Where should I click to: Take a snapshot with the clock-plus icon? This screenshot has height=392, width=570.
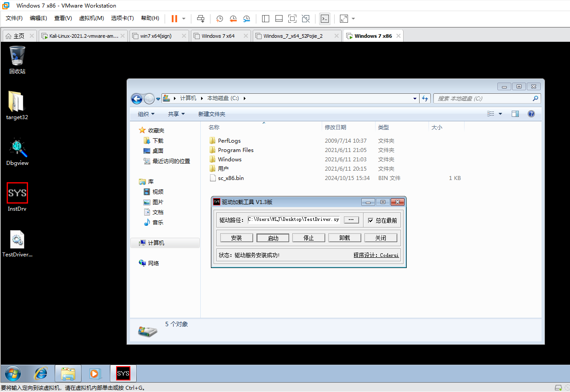(220, 19)
